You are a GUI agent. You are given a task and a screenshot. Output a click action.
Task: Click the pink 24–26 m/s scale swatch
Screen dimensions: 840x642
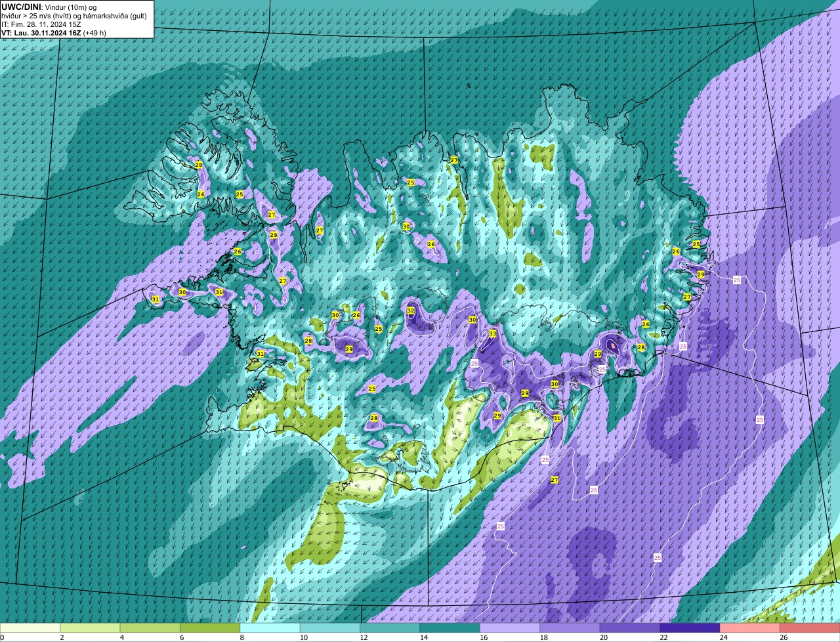[x=749, y=628]
